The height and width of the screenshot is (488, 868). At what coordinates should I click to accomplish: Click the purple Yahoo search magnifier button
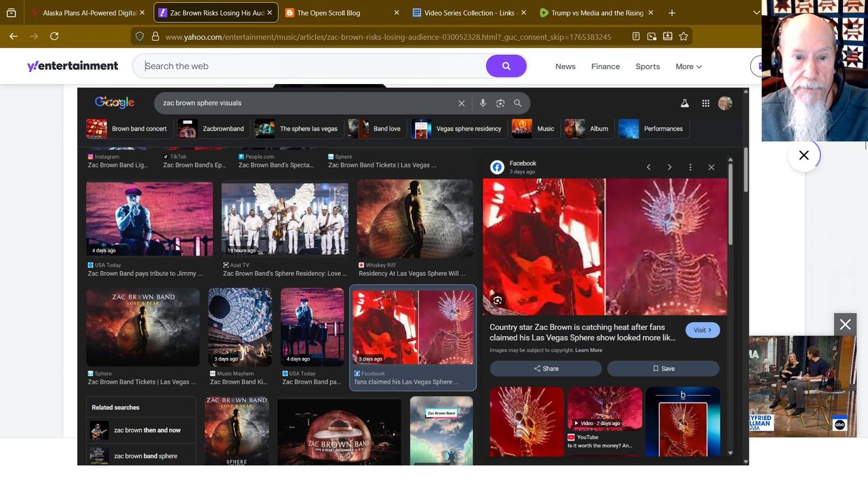click(x=506, y=66)
